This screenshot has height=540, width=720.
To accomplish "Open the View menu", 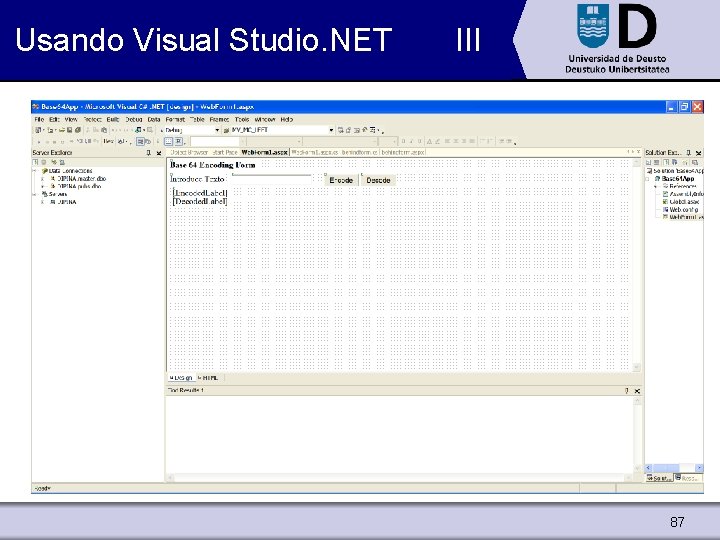I will click(71, 119).
